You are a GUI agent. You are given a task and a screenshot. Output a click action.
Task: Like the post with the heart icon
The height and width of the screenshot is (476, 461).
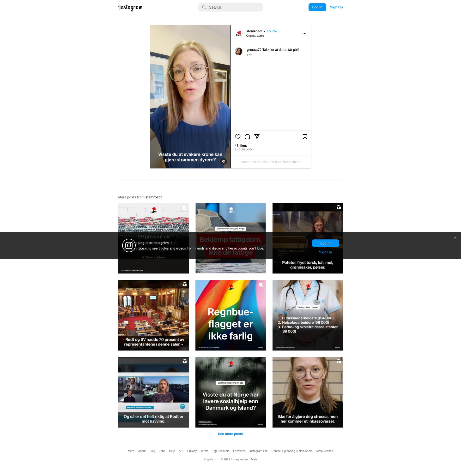coord(238,137)
